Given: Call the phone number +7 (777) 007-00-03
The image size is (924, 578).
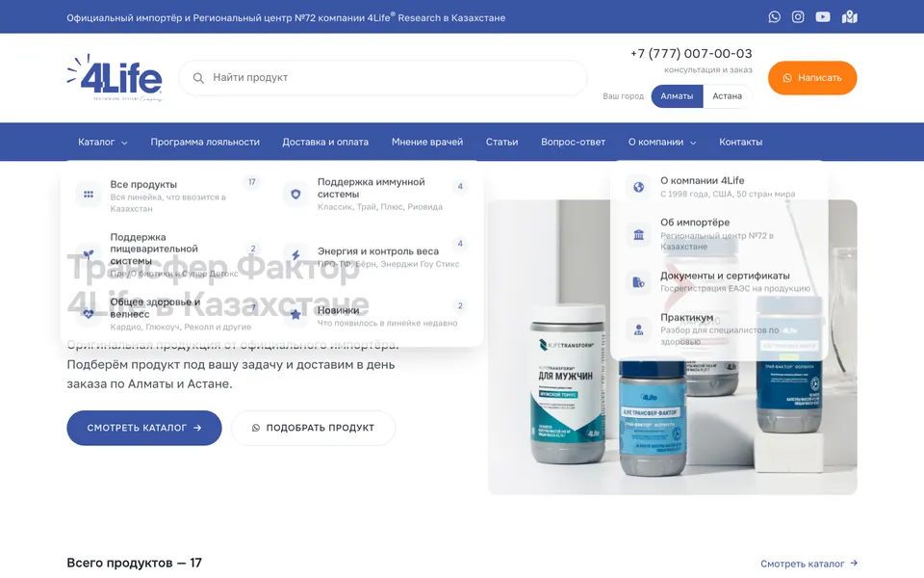Looking at the screenshot, I should (691, 54).
